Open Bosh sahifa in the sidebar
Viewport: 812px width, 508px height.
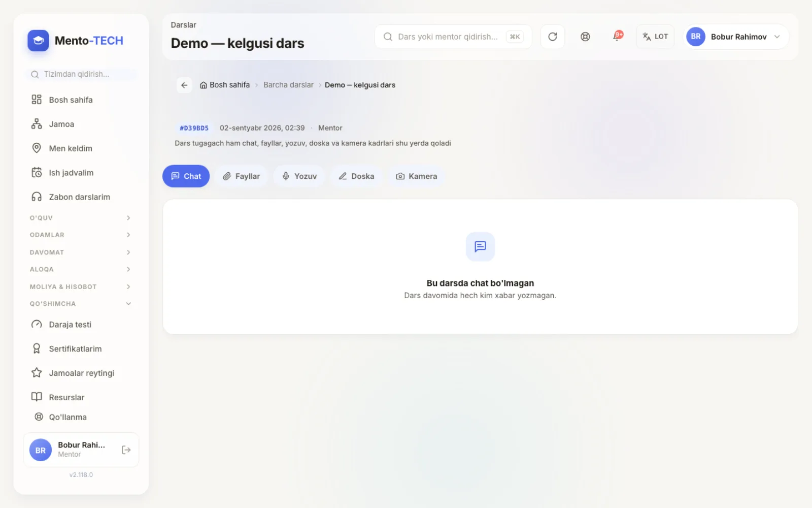81,100
